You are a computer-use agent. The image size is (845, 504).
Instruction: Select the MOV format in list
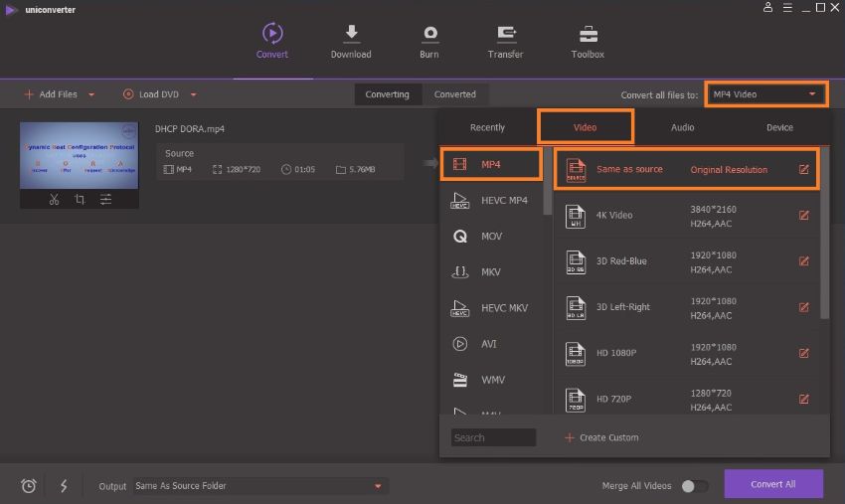click(x=491, y=237)
